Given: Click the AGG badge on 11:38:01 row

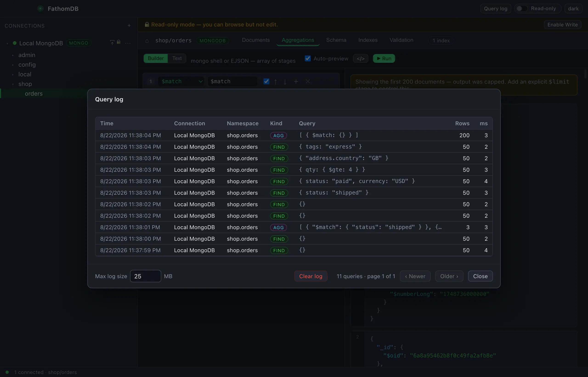Looking at the screenshot, I should point(278,227).
